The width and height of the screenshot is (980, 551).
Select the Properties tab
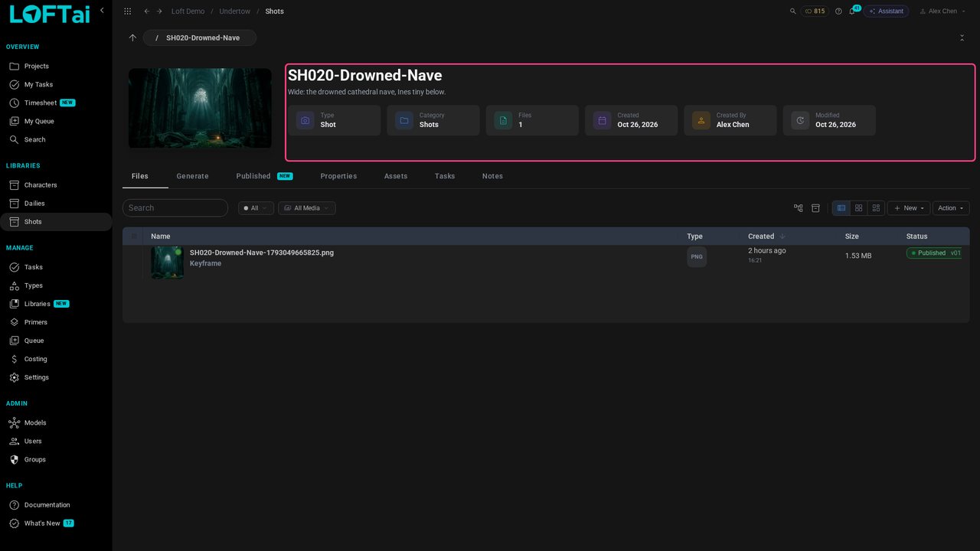338,176
